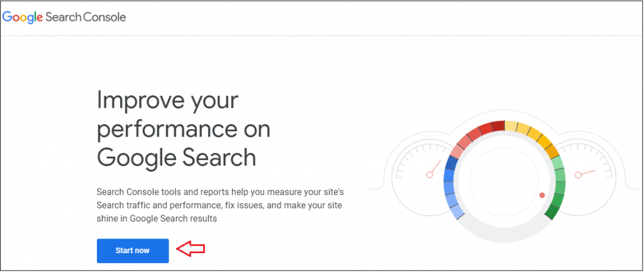Click the "Google" word in the logo

tap(23, 17)
